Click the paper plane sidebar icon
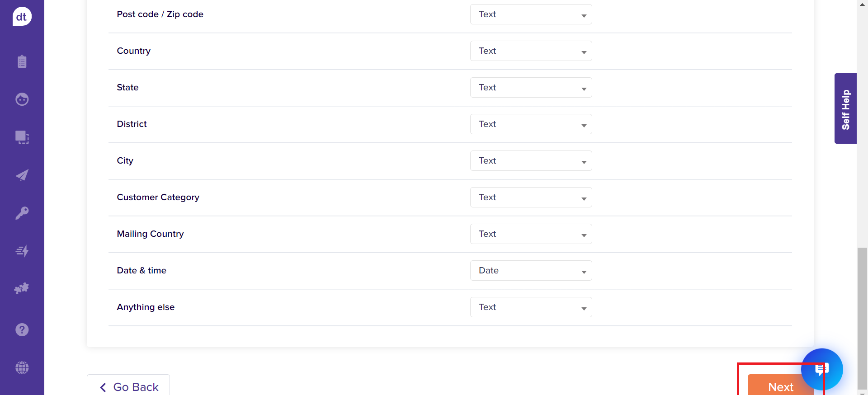Screen dimensions: 868x395 click(x=22, y=175)
